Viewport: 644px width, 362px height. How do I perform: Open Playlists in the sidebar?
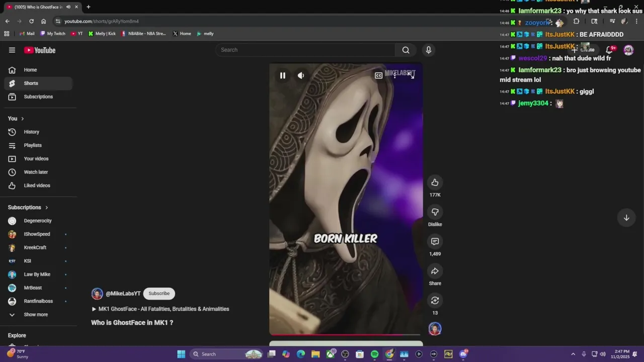tap(38, 145)
